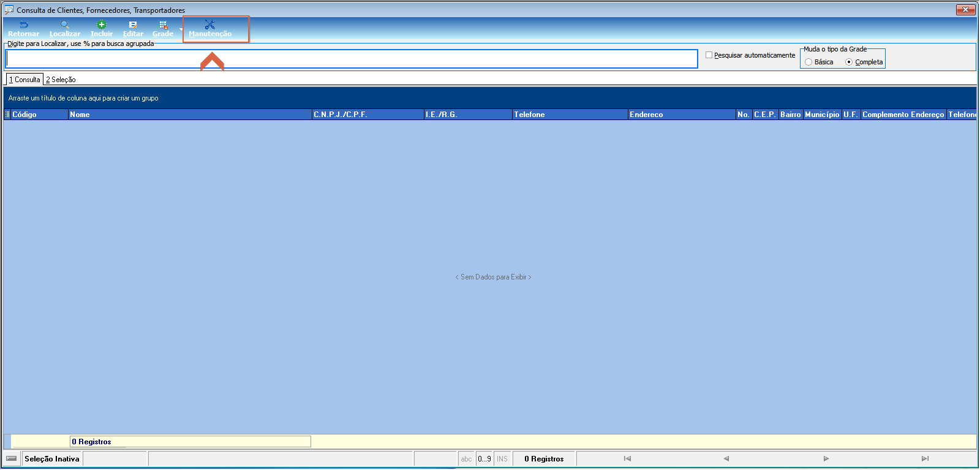Open the Localizar search tool
This screenshot has height=470, width=980.
click(x=64, y=25)
